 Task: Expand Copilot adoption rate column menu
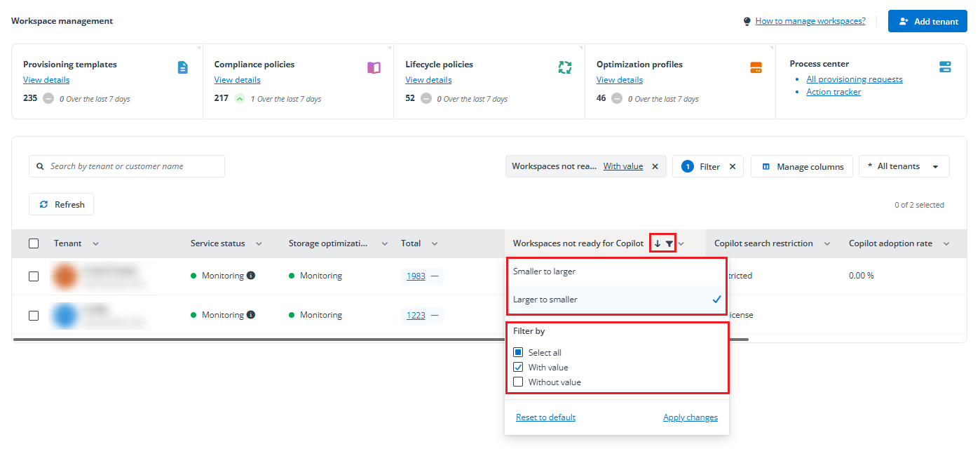946,243
